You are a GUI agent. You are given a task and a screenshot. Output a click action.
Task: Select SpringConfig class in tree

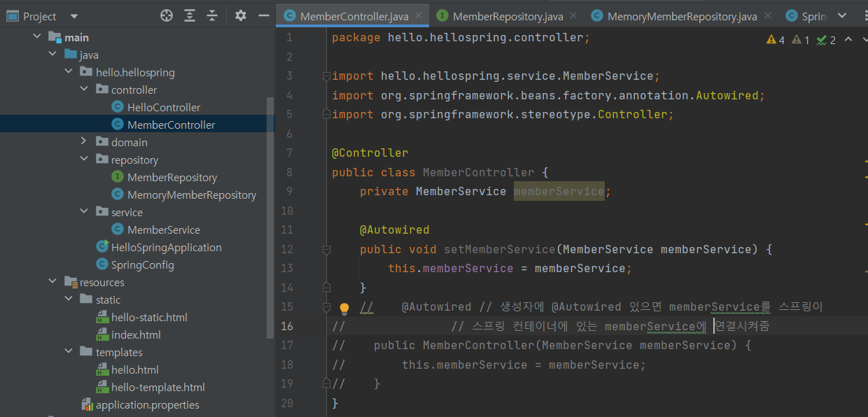[143, 264]
